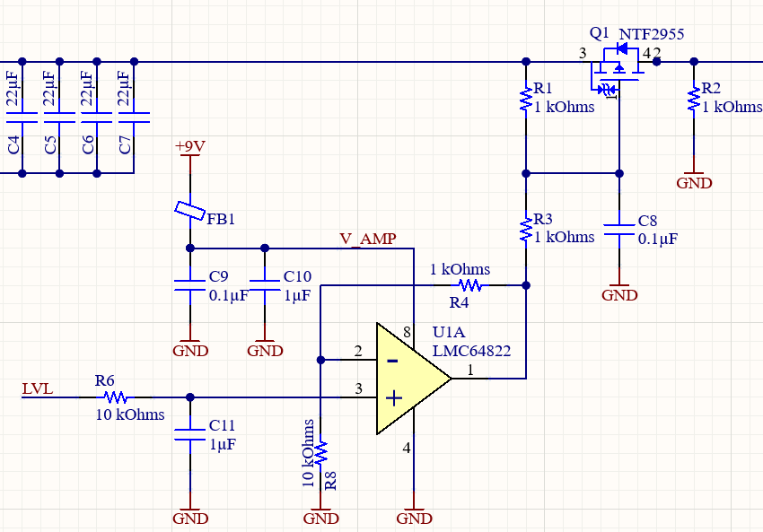The image size is (763, 532).
Task: Select R6 value text 10 kOhms
Action: tap(130, 414)
